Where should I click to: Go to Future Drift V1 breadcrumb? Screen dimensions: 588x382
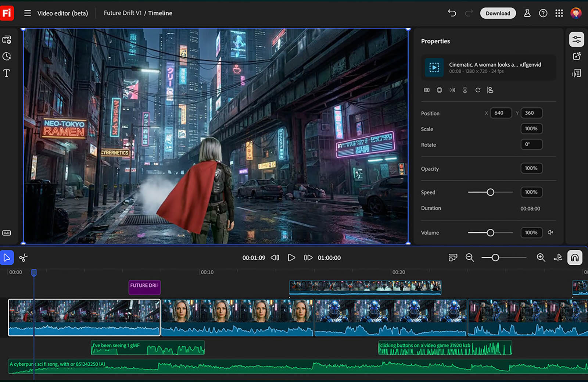point(122,13)
